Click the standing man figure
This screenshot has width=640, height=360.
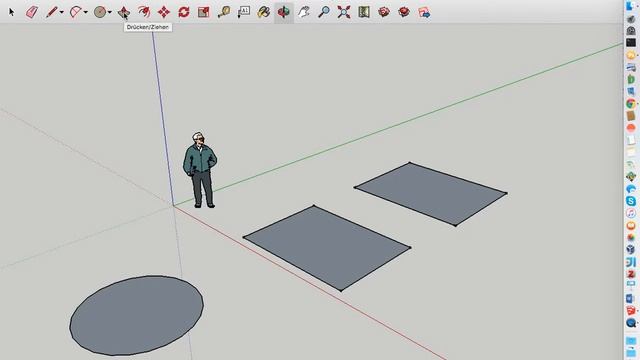200,170
